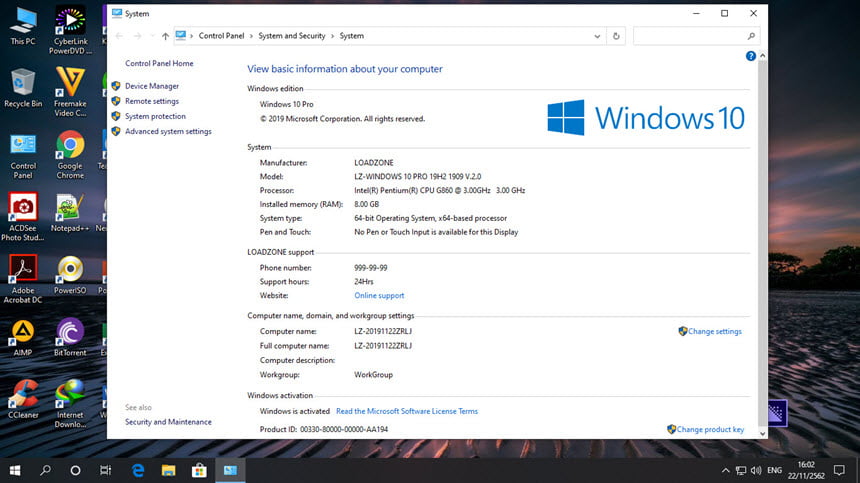Open the Windows Start menu
The width and height of the screenshot is (860, 483).
point(15,470)
